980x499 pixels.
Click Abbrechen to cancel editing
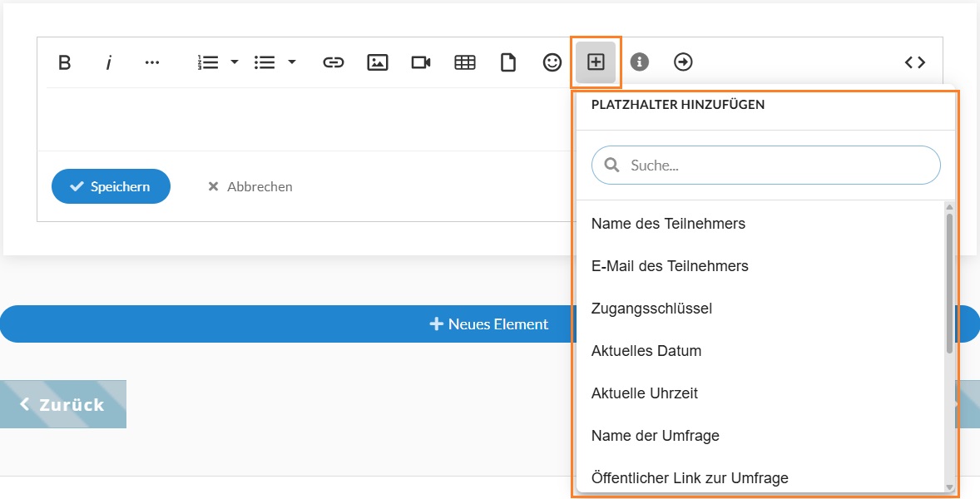(250, 186)
